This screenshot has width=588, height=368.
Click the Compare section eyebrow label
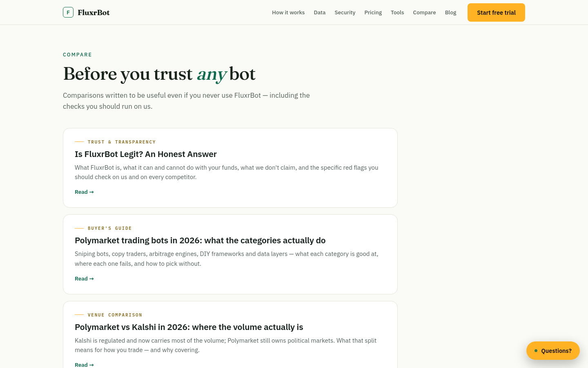[78, 55]
